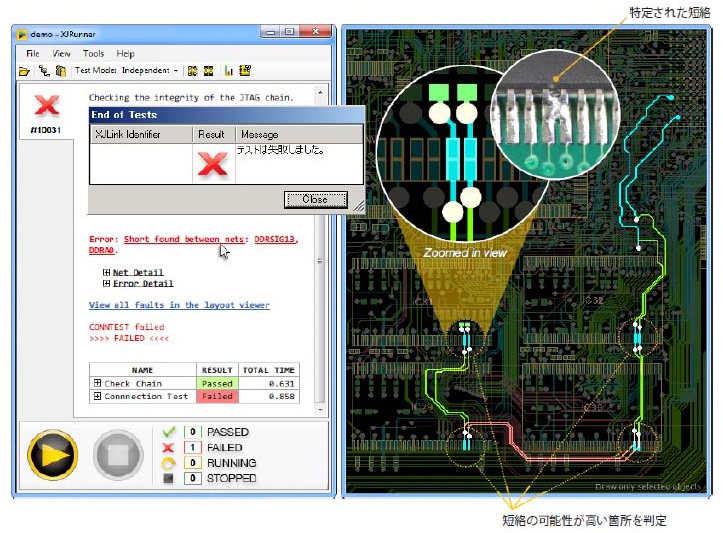This screenshot has width=723, height=533.
Task: Click the copy documents toolbar icon
Action: [x=60, y=71]
